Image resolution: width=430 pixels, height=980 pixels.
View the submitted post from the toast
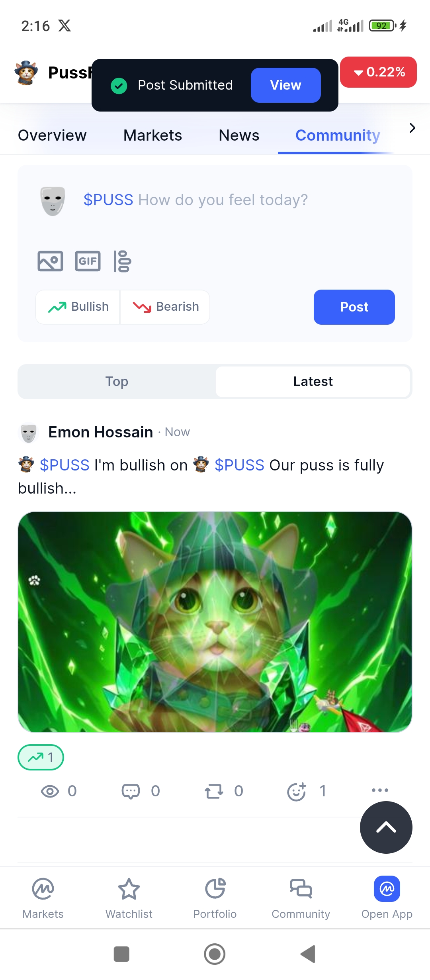[285, 85]
